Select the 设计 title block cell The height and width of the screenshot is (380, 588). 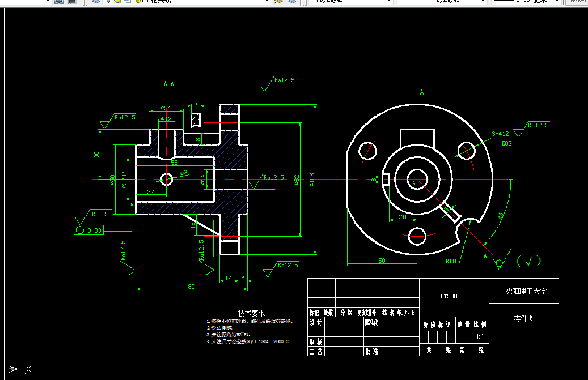point(315,322)
